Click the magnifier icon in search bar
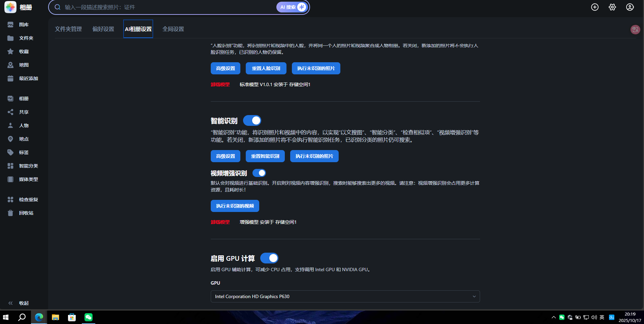This screenshot has height=324, width=644. 58,7
